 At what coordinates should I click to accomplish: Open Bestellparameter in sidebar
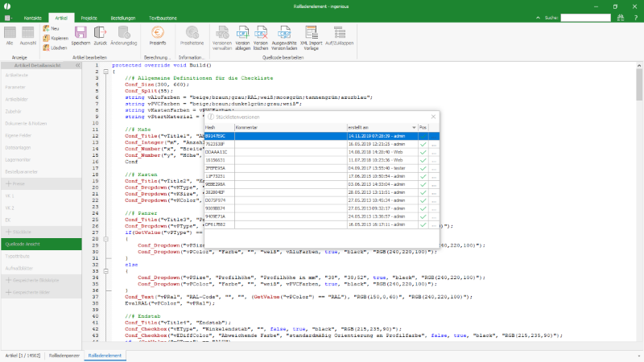(x=41, y=171)
